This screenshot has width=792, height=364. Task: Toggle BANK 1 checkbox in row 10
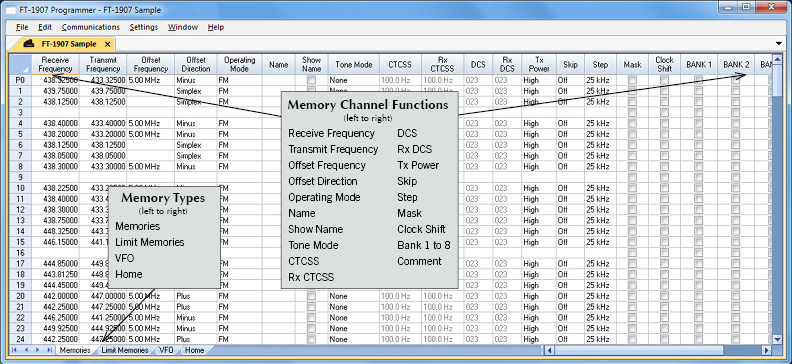coord(699,188)
